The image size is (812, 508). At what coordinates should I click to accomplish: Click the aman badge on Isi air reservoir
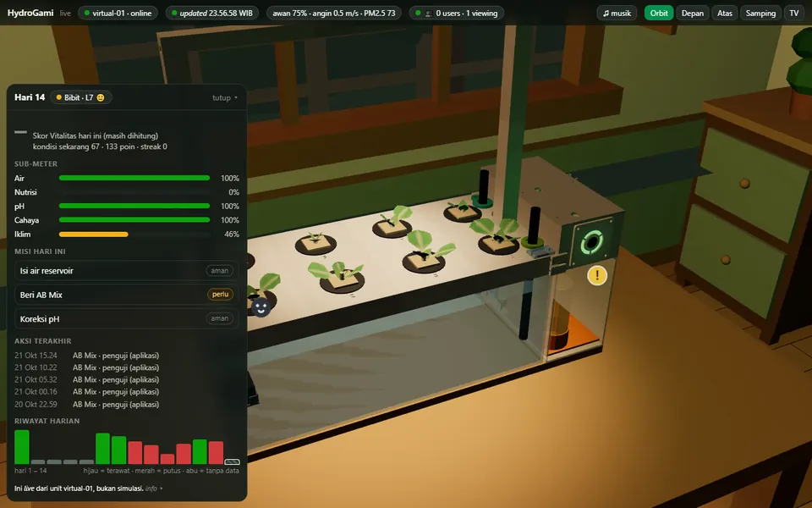220,271
